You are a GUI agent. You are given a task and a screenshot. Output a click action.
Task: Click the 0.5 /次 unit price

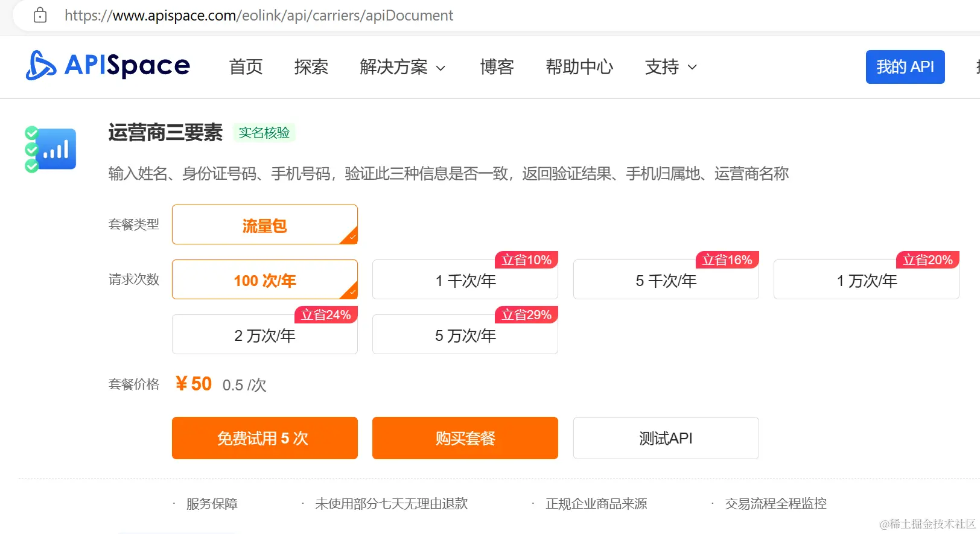click(244, 385)
